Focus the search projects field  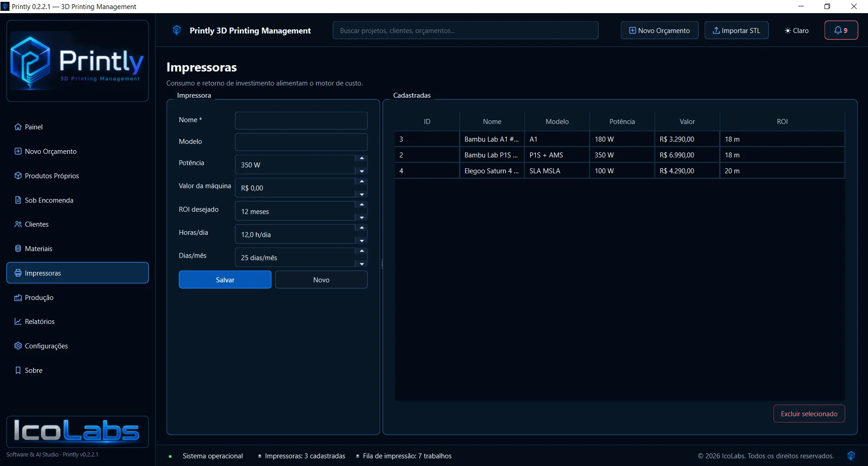tap(465, 30)
